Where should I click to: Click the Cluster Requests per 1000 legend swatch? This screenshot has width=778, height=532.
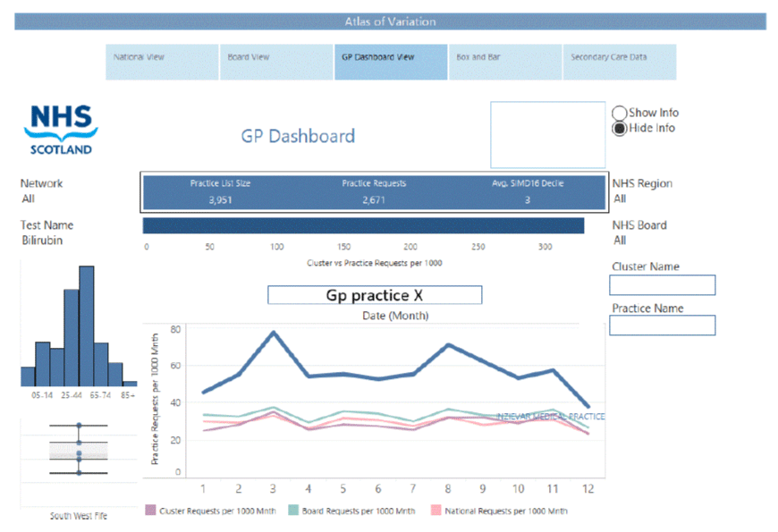[x=150, y=511]
